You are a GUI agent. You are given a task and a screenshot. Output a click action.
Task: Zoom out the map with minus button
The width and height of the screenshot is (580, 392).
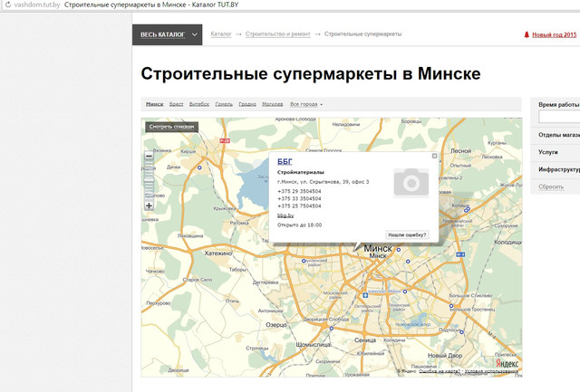(149, 156)
